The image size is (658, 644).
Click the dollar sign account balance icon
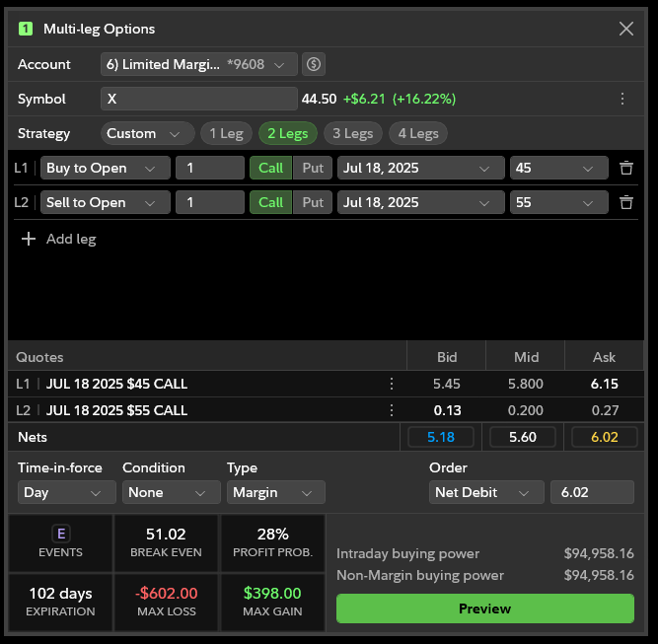pyautogui.click(x=314, y=64)
